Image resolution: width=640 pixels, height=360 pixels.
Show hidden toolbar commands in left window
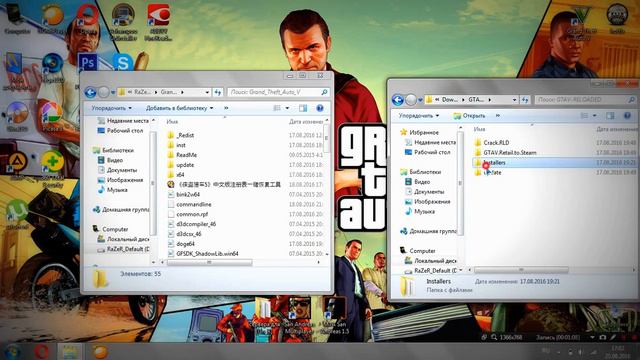coord(226,108)
